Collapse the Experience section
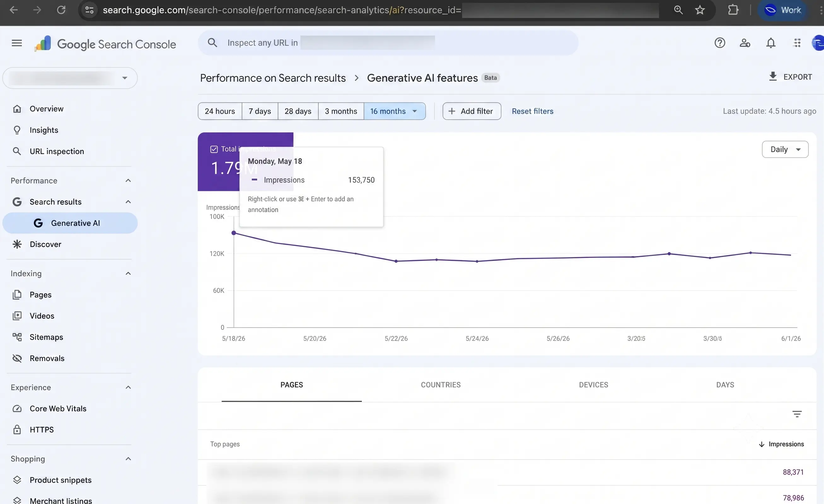Viewport: 824px width, 504px height. [x=128, y=387]
